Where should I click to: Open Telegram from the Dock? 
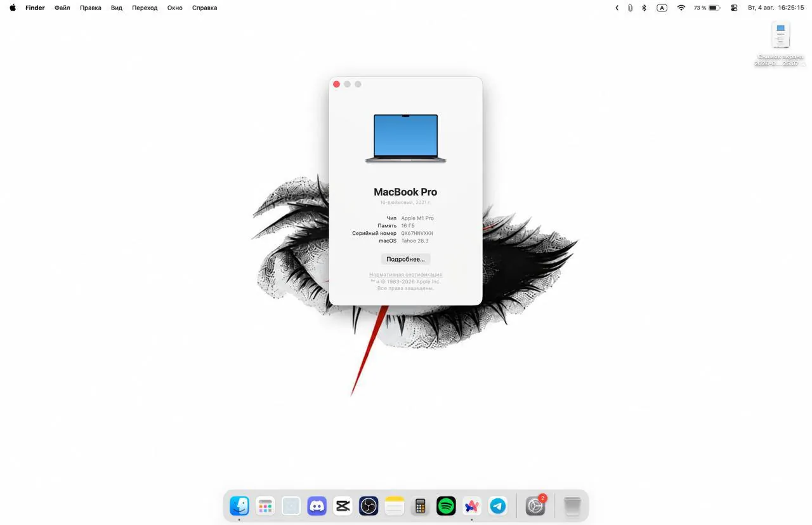pos(498,506)
